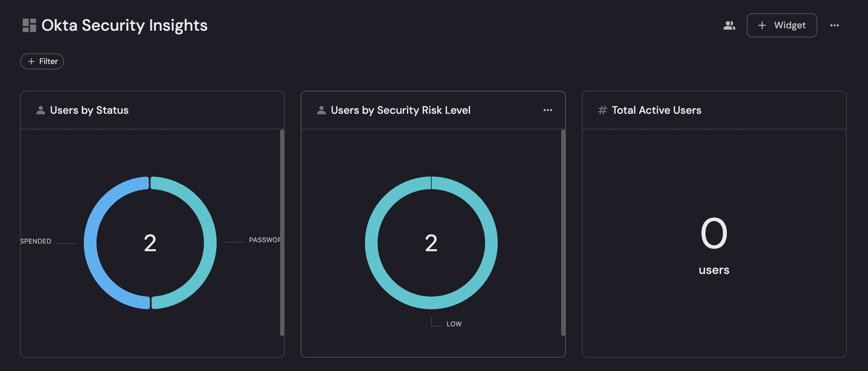Click the Add Filter button

point(42,61)
